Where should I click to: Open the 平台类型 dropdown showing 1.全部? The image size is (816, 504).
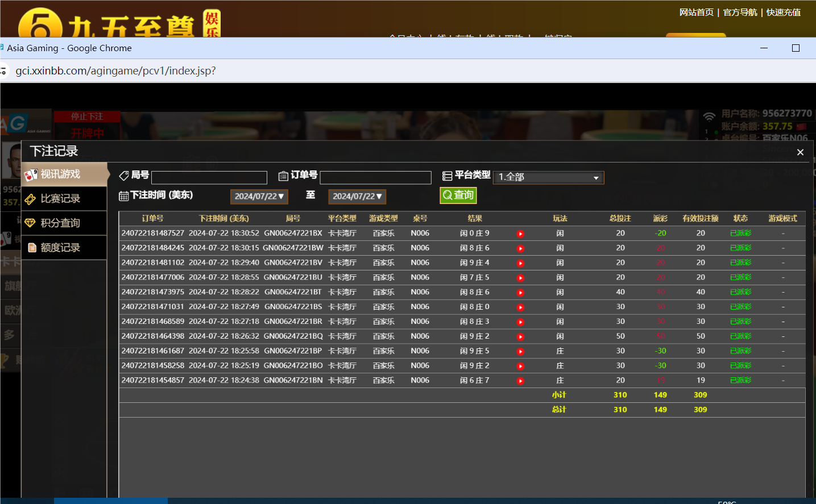tap(548, 177)
